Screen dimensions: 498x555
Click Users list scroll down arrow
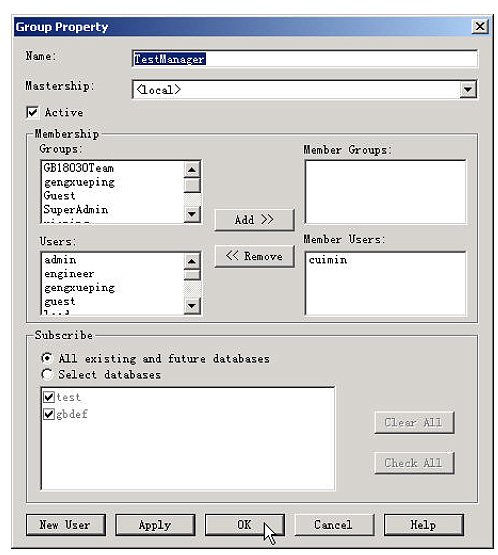[x=192, y=305]
